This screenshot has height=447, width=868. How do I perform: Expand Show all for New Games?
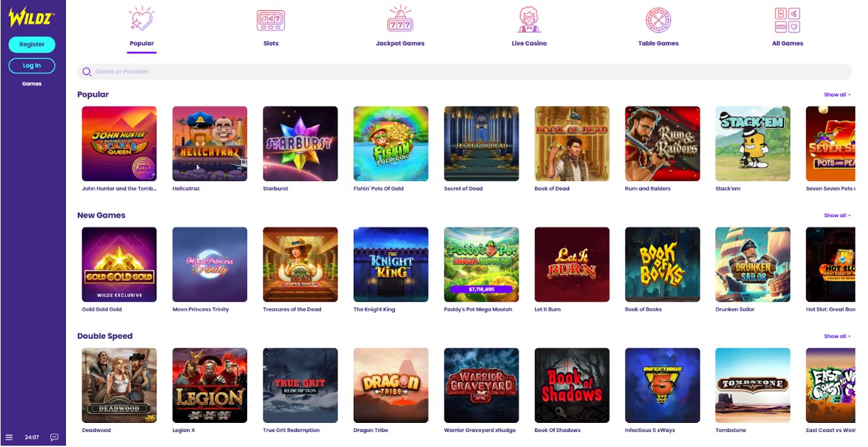837,216
